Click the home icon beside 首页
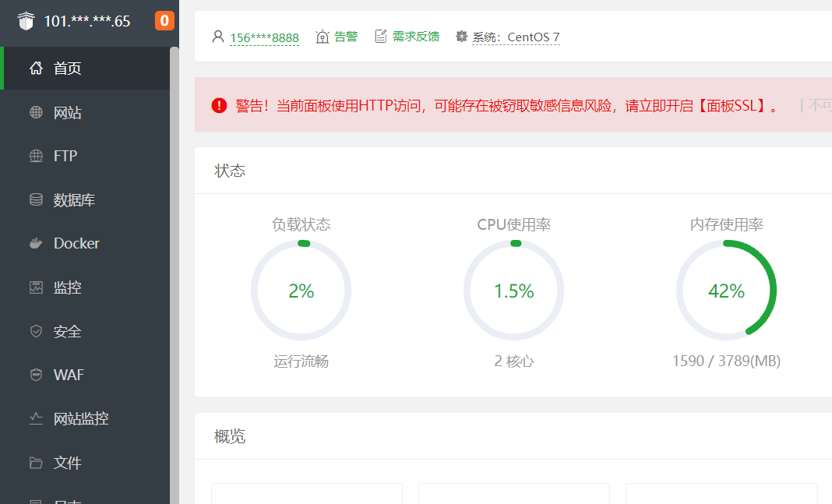Screen dimensions: 832x504 36,69
